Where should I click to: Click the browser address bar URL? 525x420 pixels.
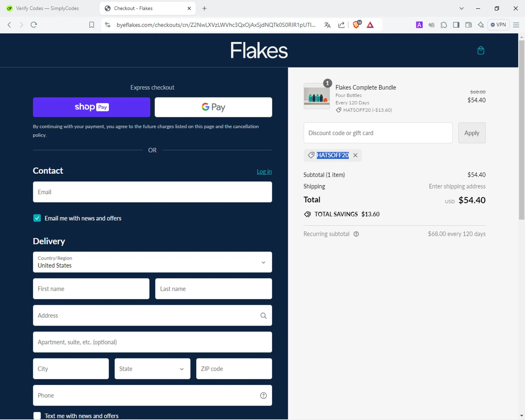click(216, 25)
